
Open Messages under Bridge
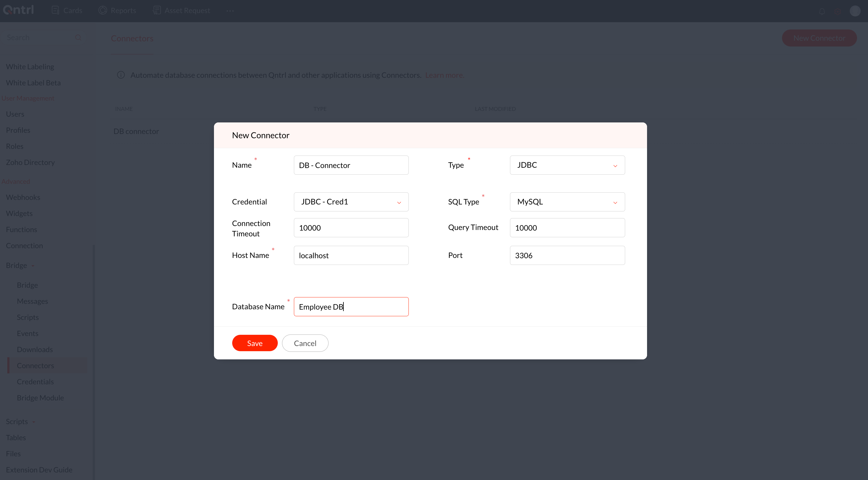[x=32, y=301]
